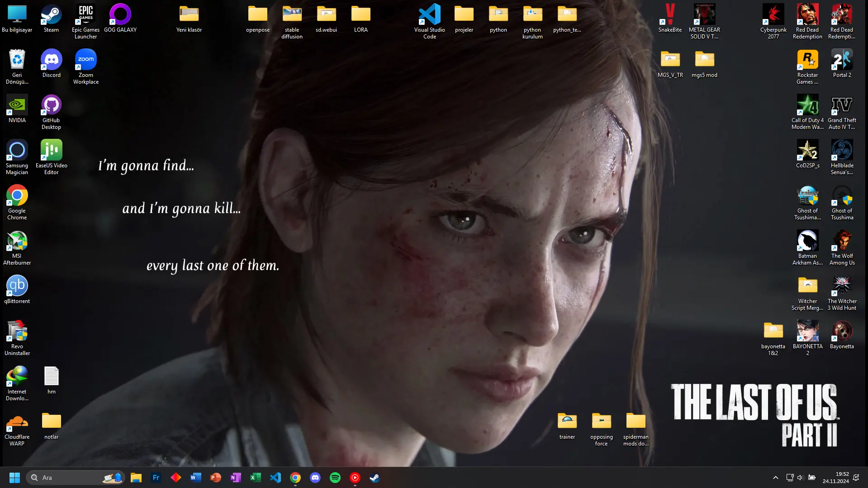Screen dimensions: 868x488
Task: Open the GitHub Desktop shortcut
Action: [x=51, y=112]
